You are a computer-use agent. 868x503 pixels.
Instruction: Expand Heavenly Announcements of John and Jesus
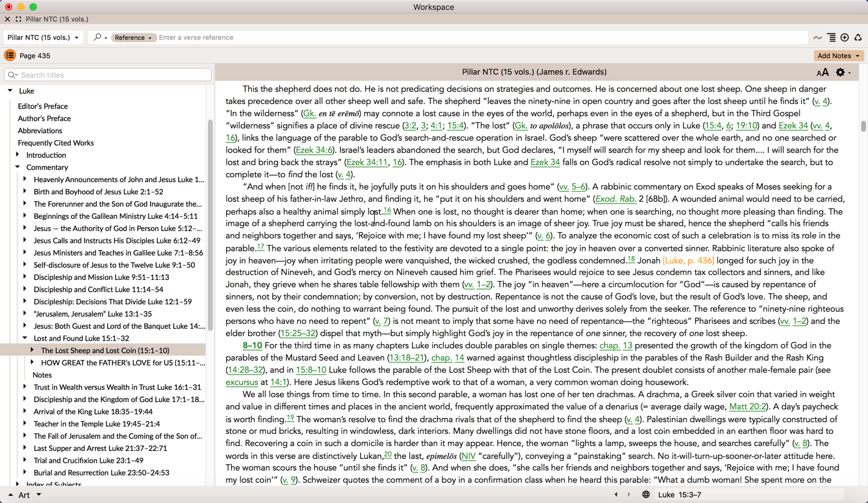point(25,180)
